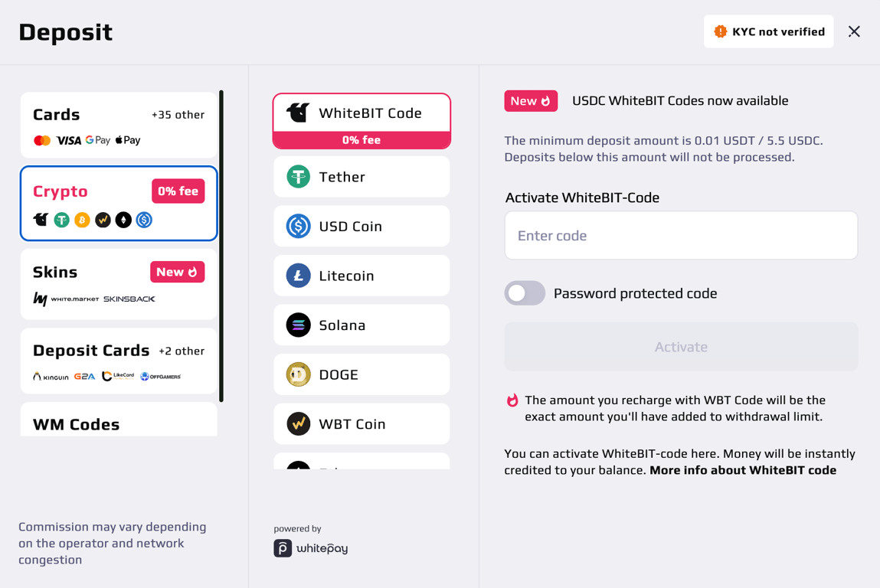The height and width of the screenshot is (588, 880).
Task: Open More info about WhiteBIT code link
Action: click(742, 470)
